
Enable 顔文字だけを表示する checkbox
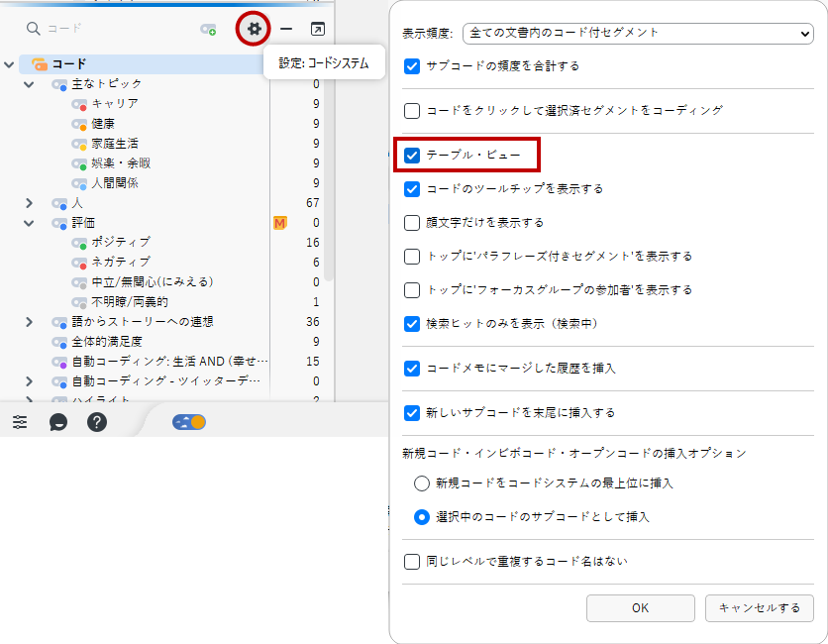click(x=413, y=223)
